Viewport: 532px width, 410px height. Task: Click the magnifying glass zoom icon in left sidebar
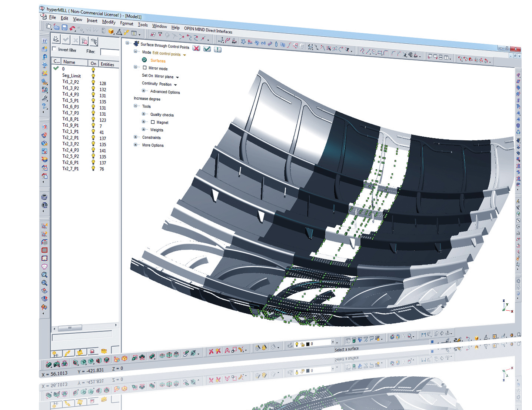click(44, 275)
